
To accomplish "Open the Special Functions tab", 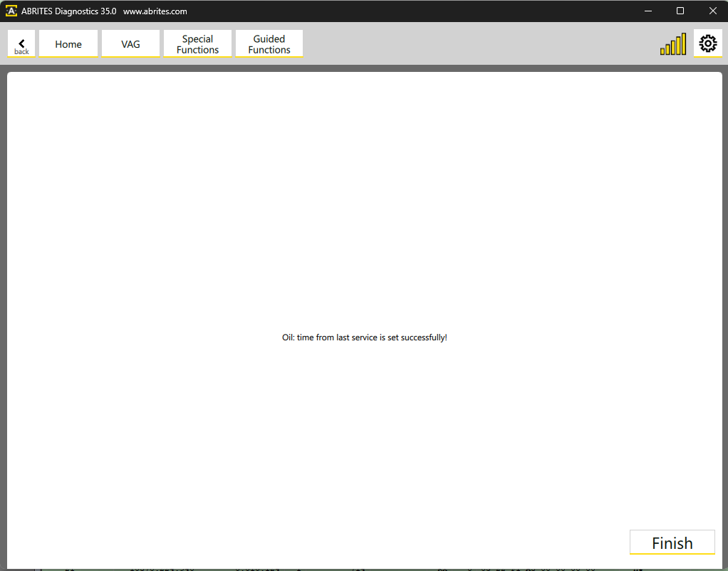I will (x=197, y=44).
